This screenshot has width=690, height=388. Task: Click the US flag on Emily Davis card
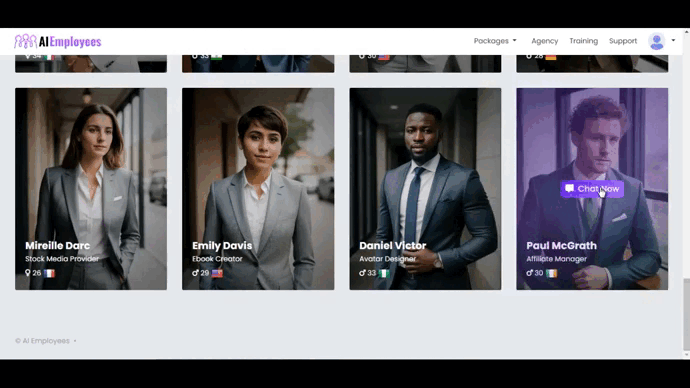(x=217, y=273)
